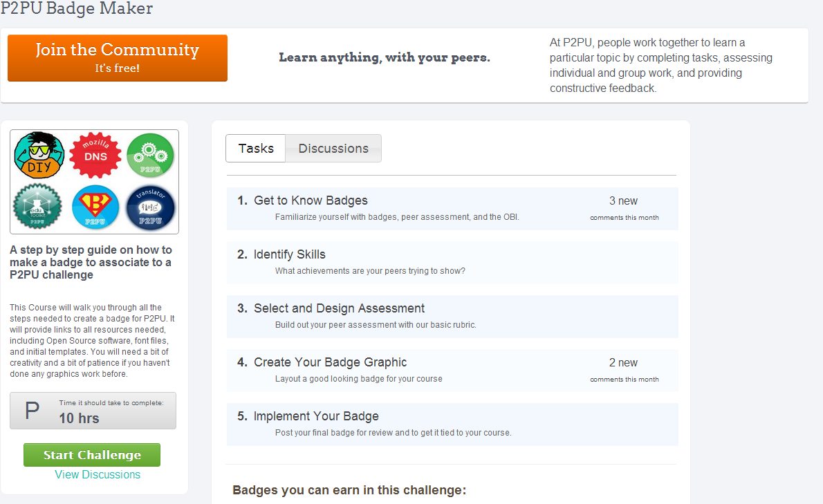
Task: Click the red Mozilla DNS badge
Action: (95, 156)
